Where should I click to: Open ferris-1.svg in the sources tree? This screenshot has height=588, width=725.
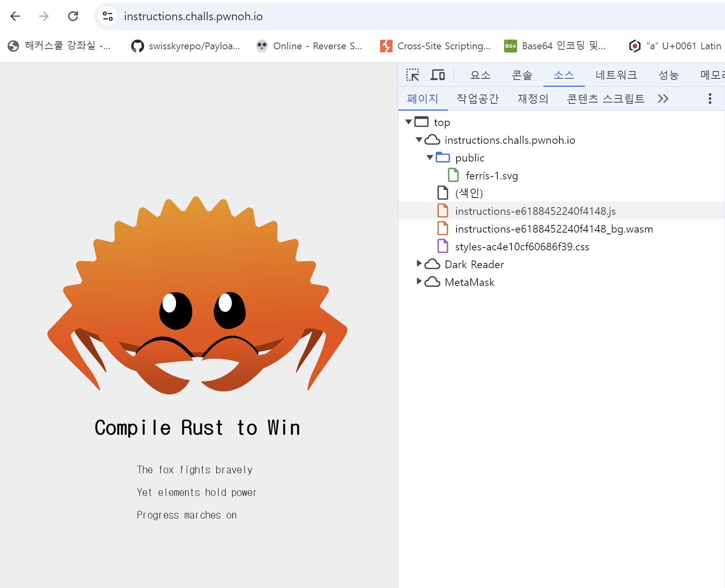pyautogui.click(x=492, y=176)
